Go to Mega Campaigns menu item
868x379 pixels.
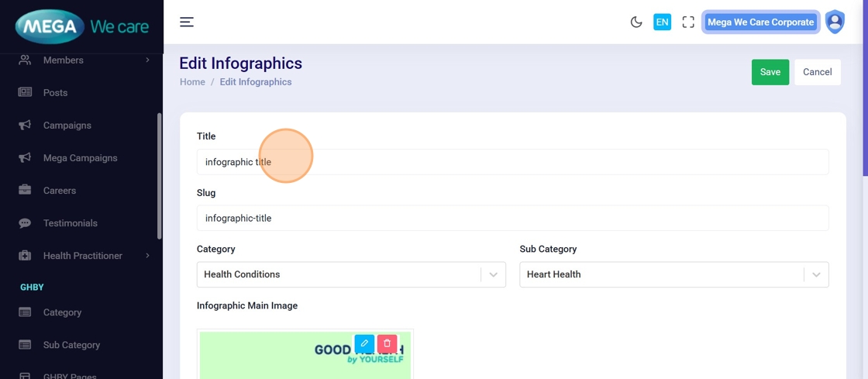coord(80,158)
